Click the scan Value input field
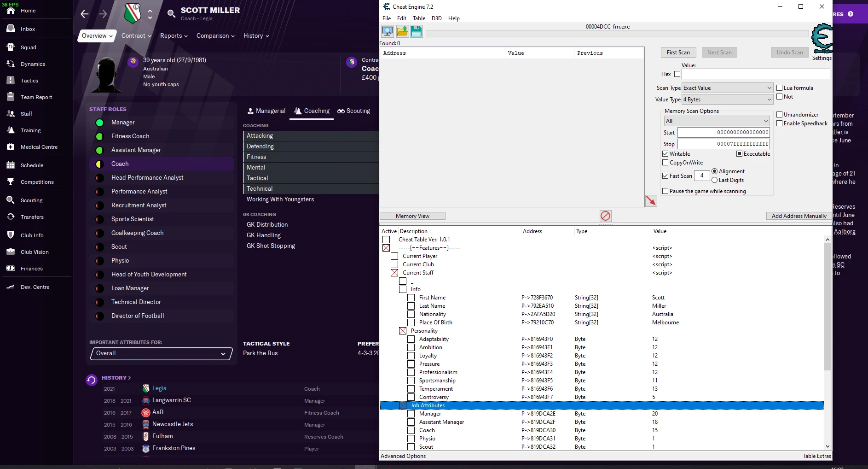 (755, 74)
